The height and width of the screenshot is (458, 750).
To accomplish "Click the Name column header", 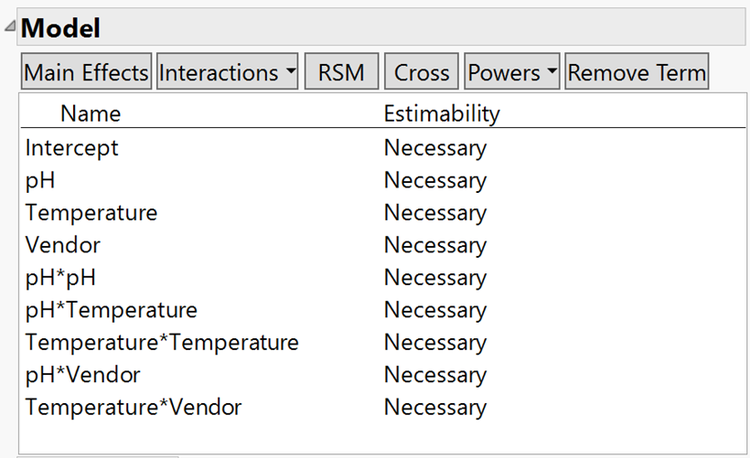I will click(90, 114).
